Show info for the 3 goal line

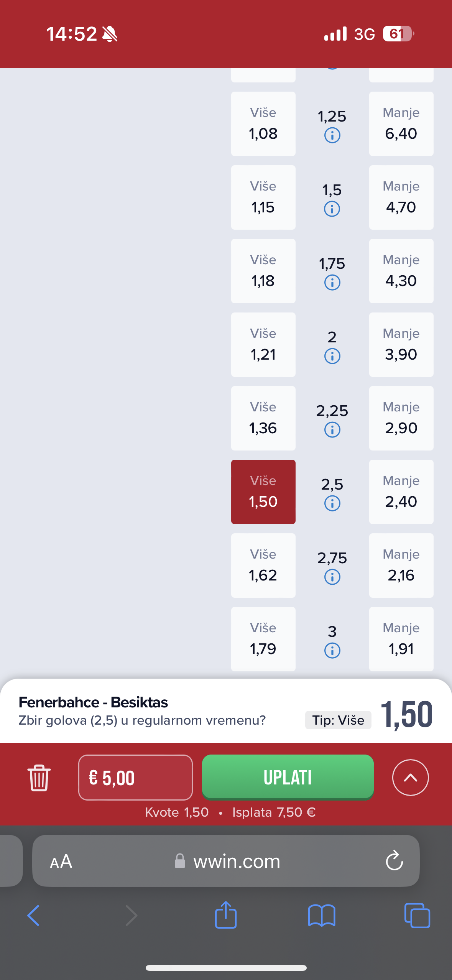click(x=332, y=651)
